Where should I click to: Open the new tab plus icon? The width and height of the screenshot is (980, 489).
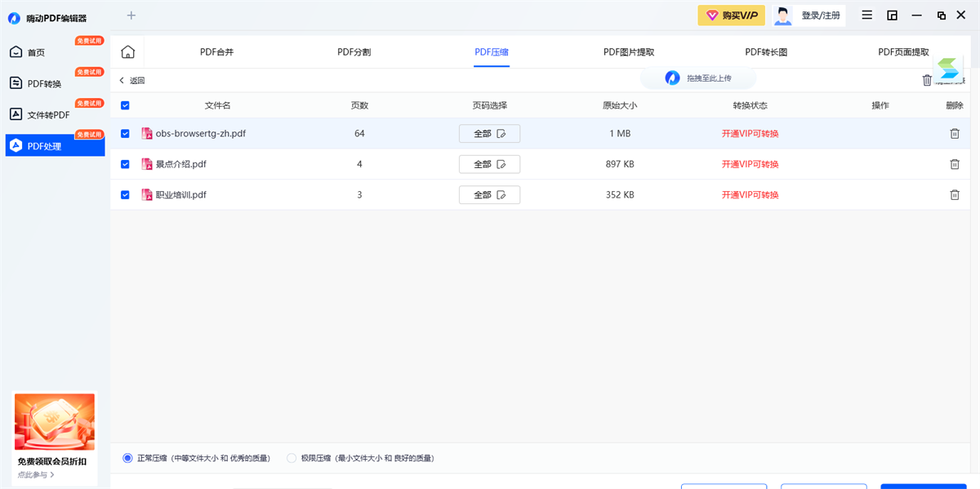(x=131, y=16)
